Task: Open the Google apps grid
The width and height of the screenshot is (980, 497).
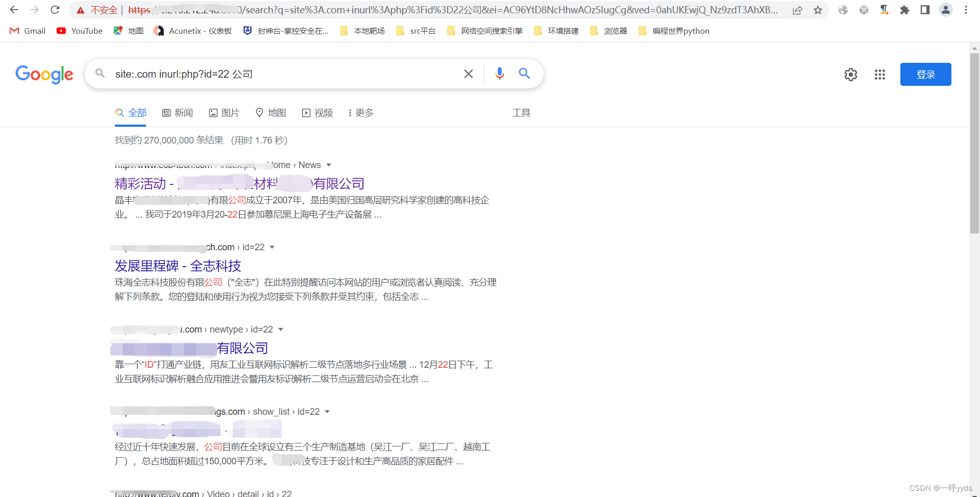Action: (880, 75)
